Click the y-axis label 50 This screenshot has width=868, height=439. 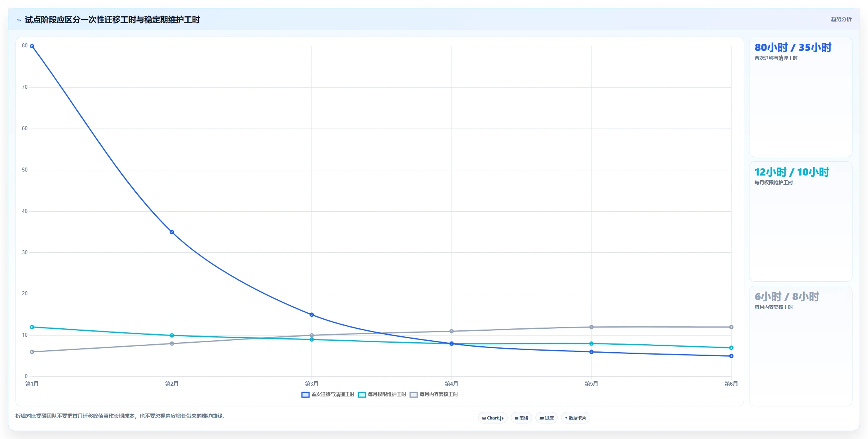(x=25, y=170)
